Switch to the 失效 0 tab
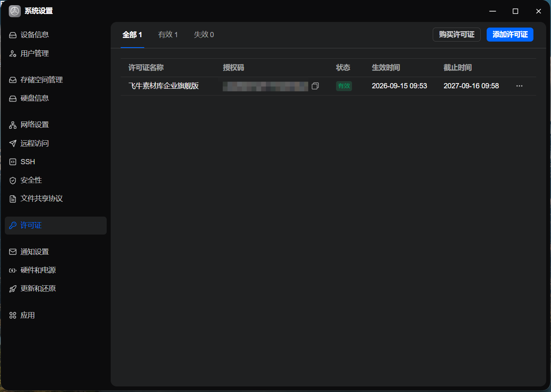The image size is (551, 392). click(204, 35)
